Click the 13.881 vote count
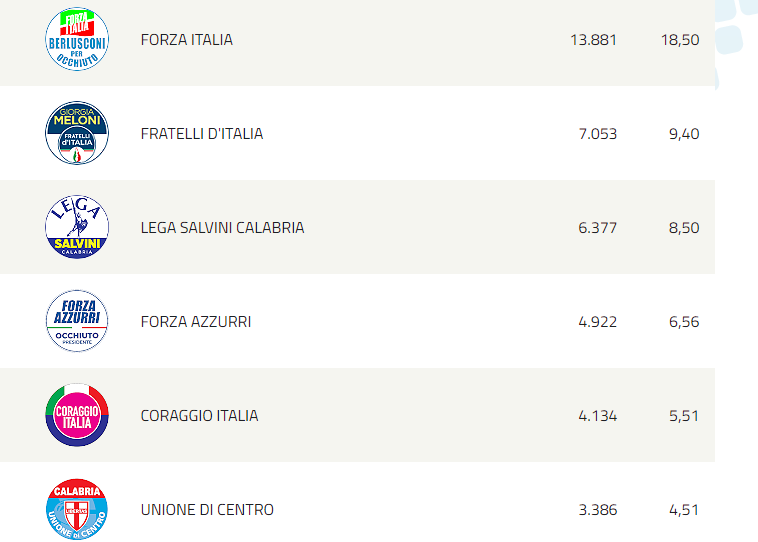The image size is (758, 542). pyautogui.click(x=593, y=40)
